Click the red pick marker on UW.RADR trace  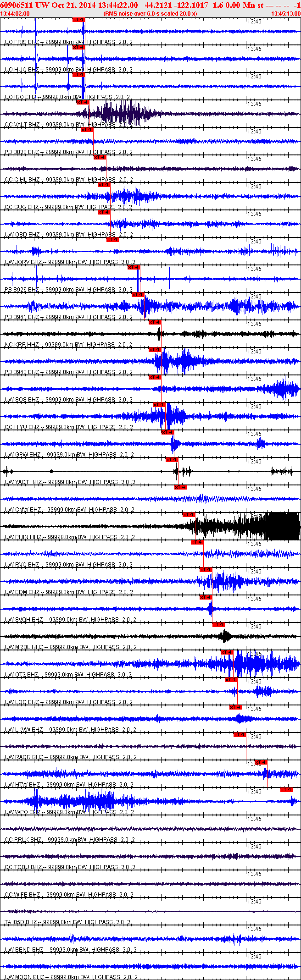pos(240,735)
